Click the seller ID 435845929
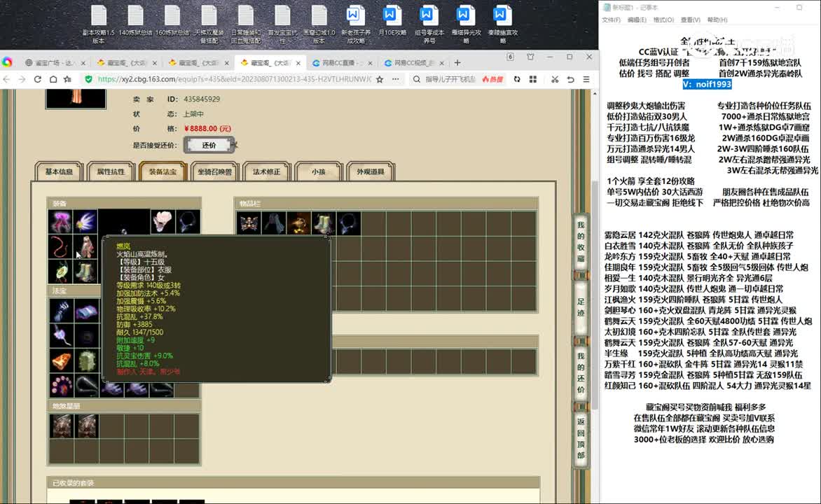821x504 pixels. [202, 99]
